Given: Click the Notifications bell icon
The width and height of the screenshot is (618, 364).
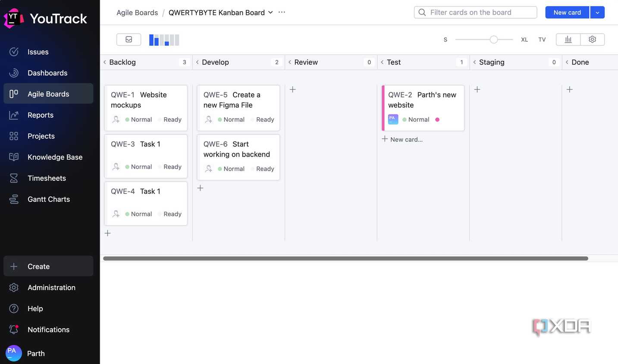Looking at the screenshot, I should click(14, 329).
